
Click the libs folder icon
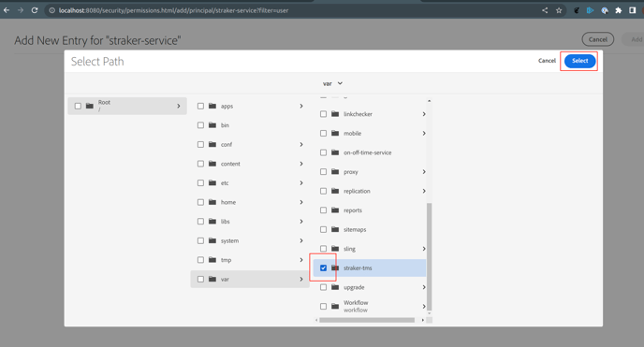pyautogui.click(x=212, y=222)
